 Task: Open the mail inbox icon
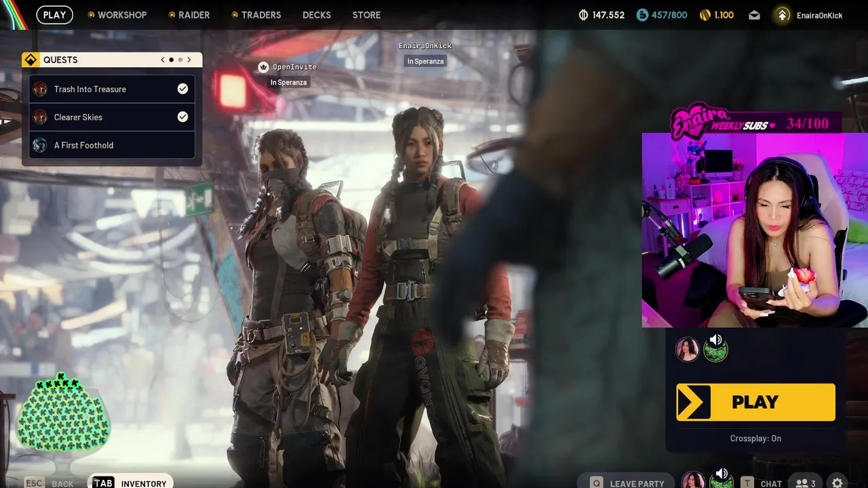tap(754, 15)
